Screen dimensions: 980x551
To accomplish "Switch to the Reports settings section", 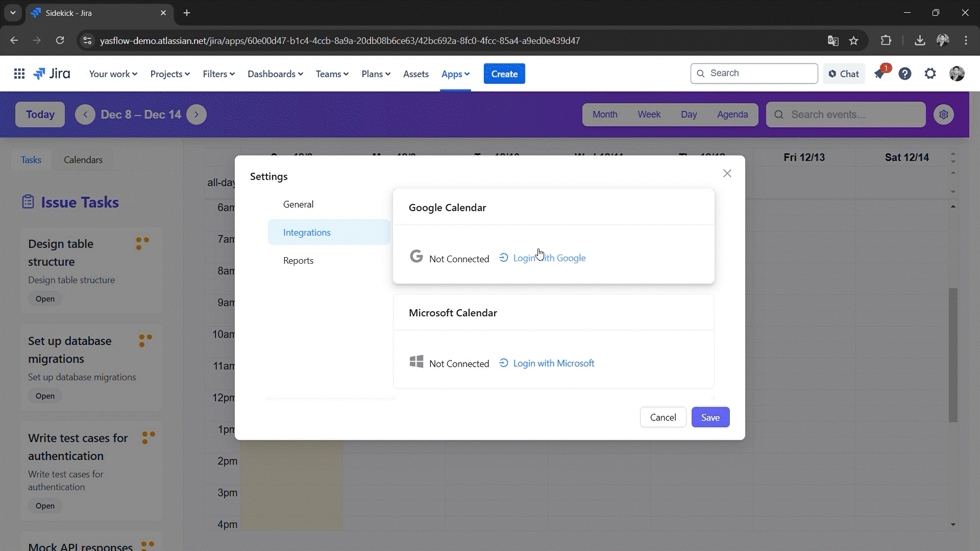I will click(299, 261).
